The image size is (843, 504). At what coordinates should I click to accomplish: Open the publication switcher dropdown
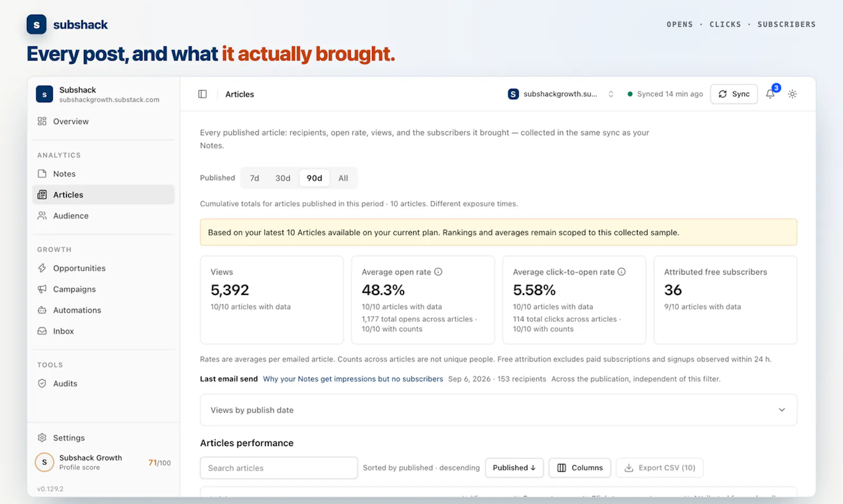(x=561, y=94)
